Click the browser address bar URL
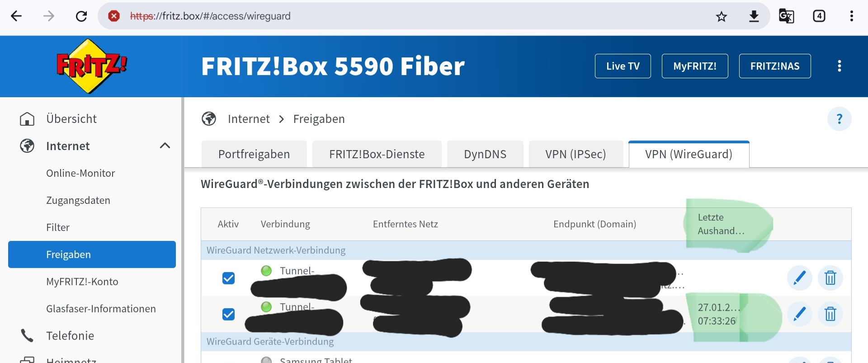 coord(210,16)
